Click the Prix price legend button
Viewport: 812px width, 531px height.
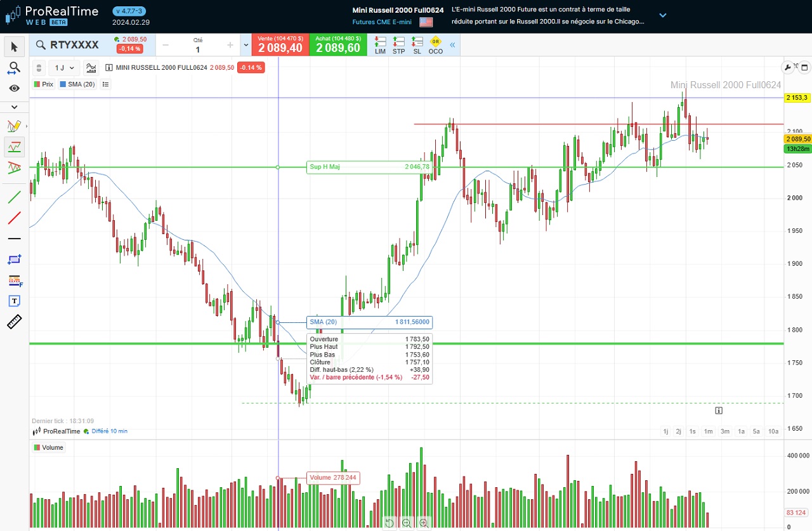(44, 84)
